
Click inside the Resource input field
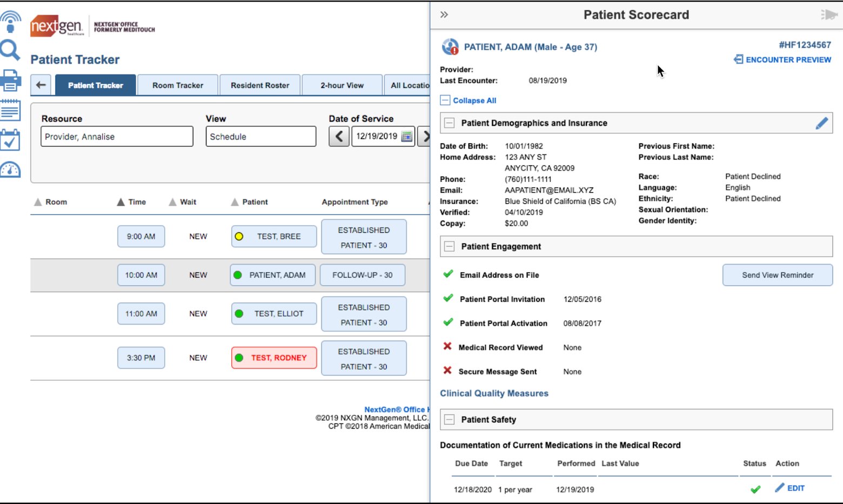[x=116, y=136]
